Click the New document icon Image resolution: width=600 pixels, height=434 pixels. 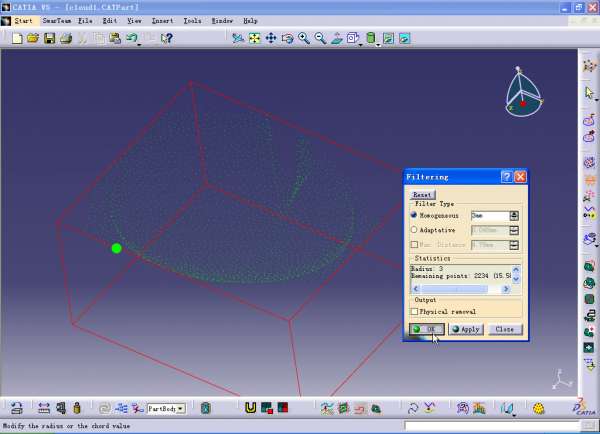[17, 38]
